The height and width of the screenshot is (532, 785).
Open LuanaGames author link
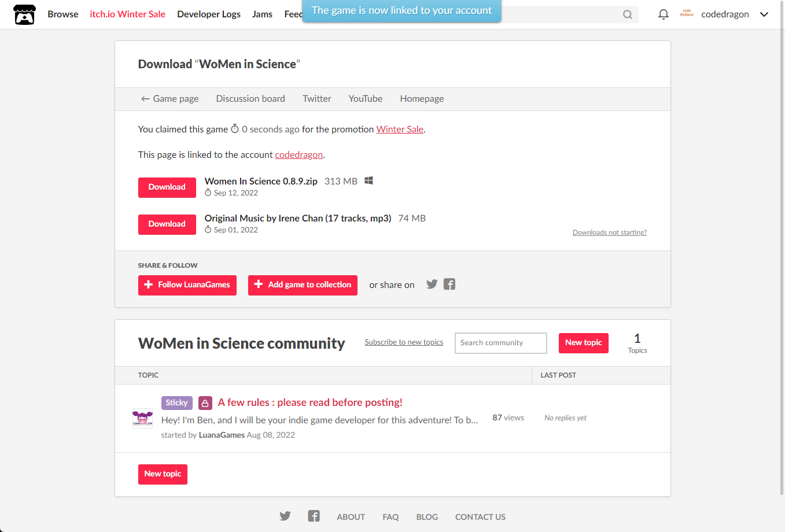[x=222, y=435]
